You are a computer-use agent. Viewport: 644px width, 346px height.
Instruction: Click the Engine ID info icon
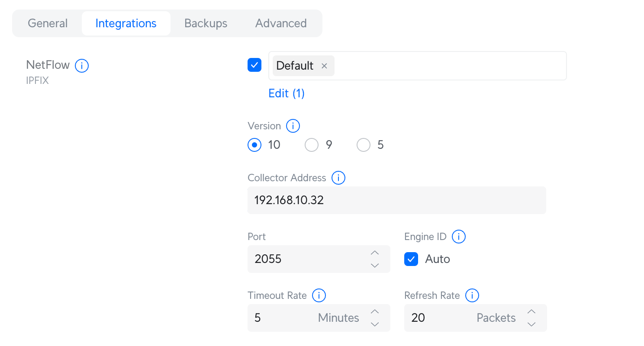458,237
